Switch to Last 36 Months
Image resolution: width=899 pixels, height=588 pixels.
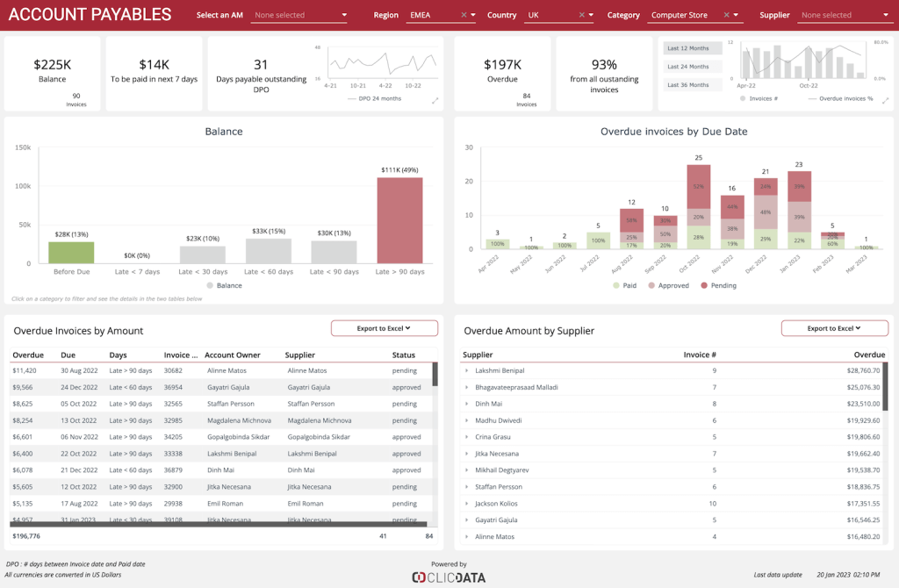point(688,85)
